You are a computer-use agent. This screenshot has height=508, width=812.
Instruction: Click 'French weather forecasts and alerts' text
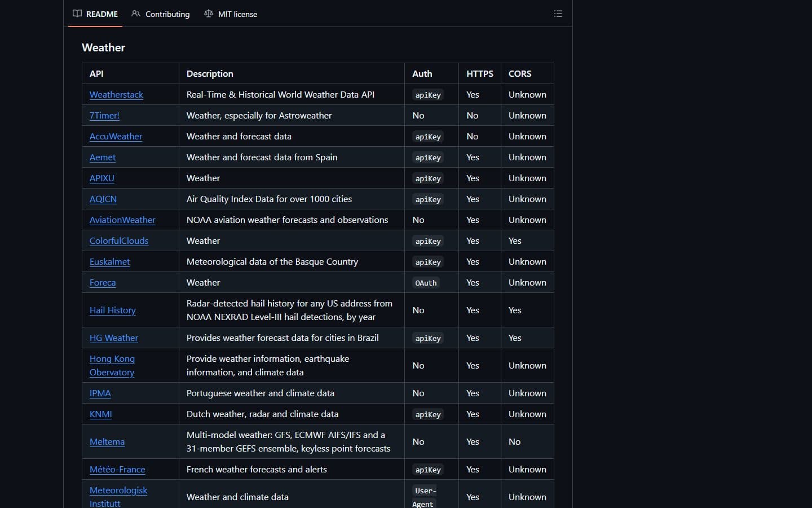click(x=257, y=470)
